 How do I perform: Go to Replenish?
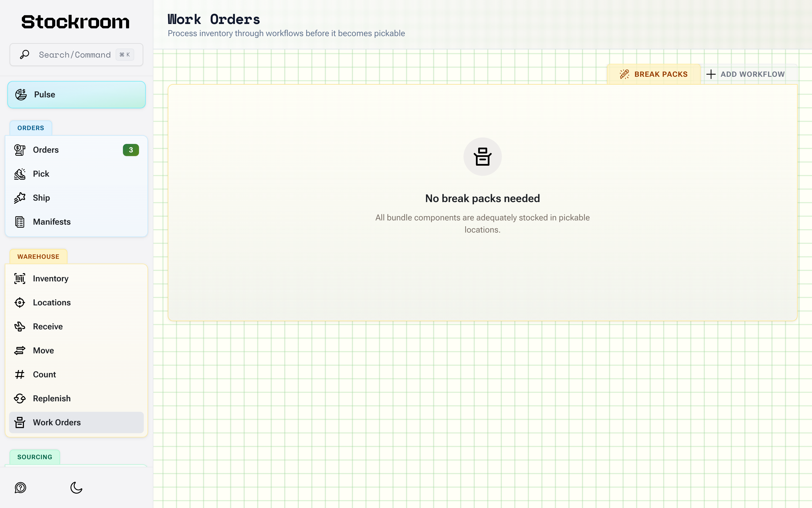click(x=76, y=398)
